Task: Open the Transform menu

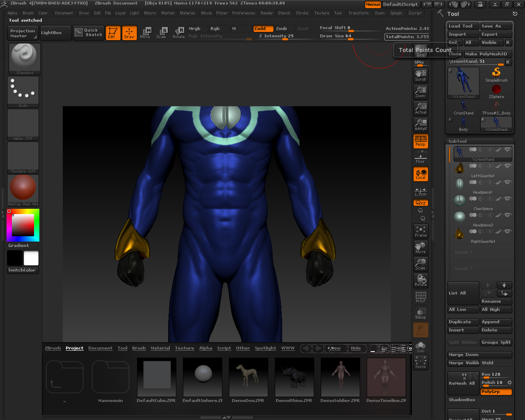Action: 358,13
